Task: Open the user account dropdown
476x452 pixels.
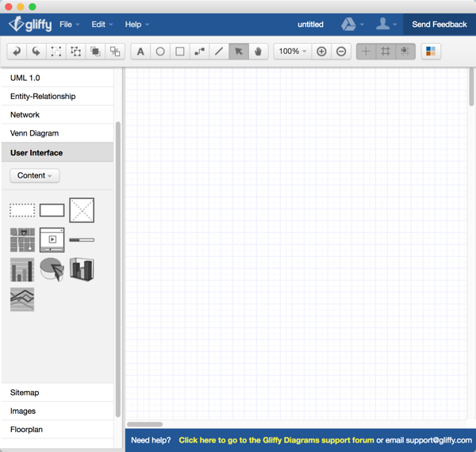Action: (386, 25)
